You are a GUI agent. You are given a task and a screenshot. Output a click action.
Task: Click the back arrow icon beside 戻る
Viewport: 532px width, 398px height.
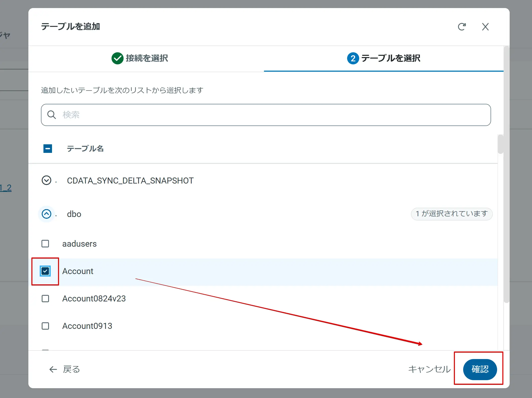click(x=53, y=369)
